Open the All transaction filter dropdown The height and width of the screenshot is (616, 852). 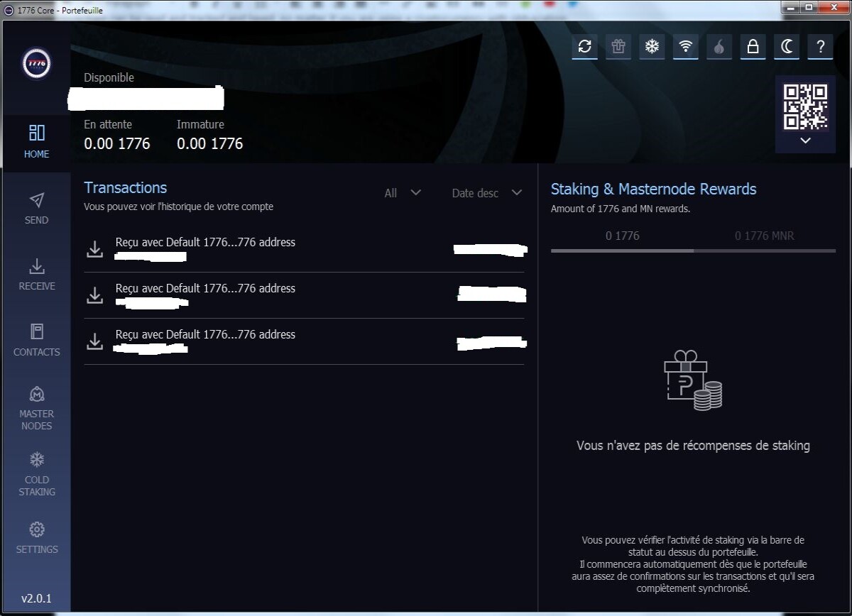(403, 193)
